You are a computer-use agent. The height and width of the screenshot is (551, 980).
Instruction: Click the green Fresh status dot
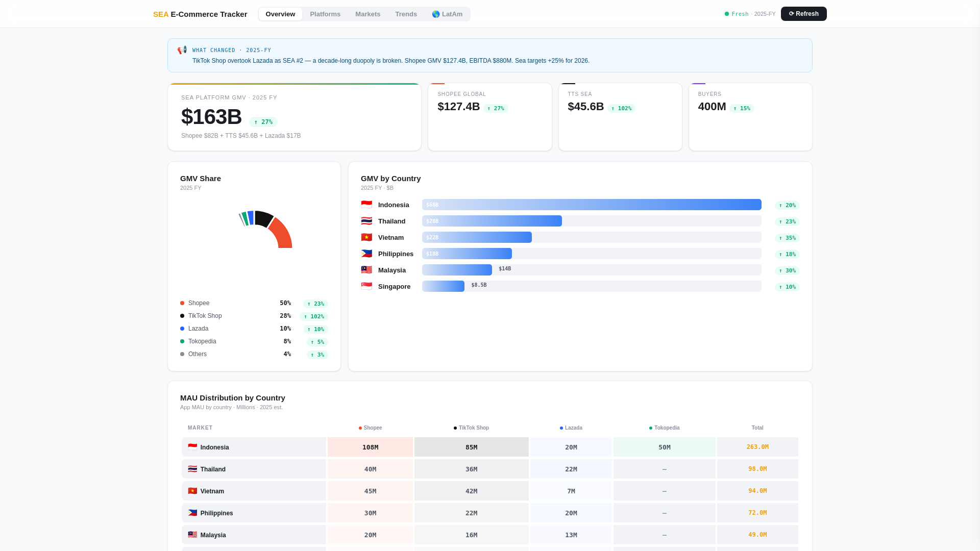(x=727, y=14)
